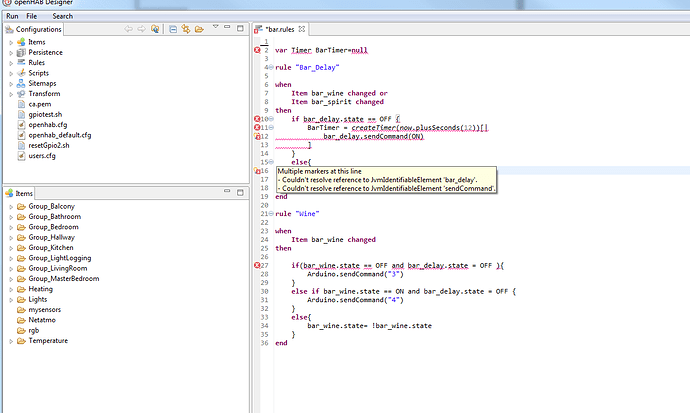Expand Group_Kitchen in the Items panel
Image resolution: width=690 pixels, height=413 pixels.
(x=10, y=247)
